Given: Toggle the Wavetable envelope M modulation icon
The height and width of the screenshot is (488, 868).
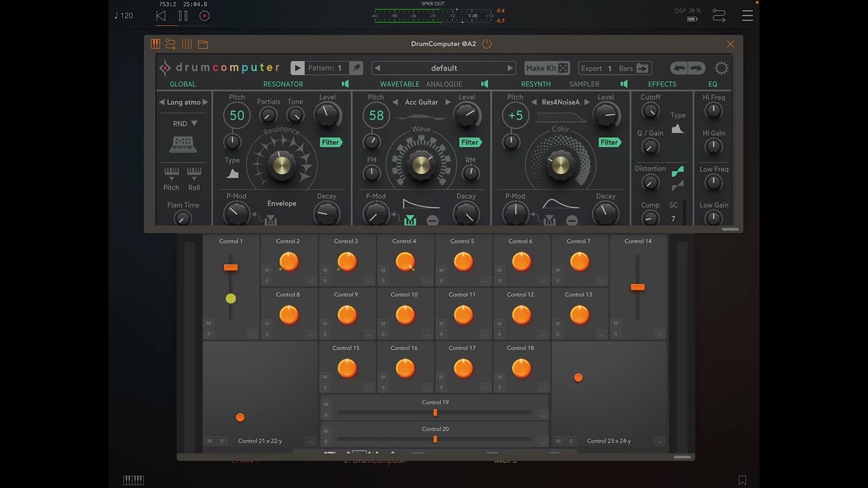Looking at the screenshot, I should coord(410,220).
